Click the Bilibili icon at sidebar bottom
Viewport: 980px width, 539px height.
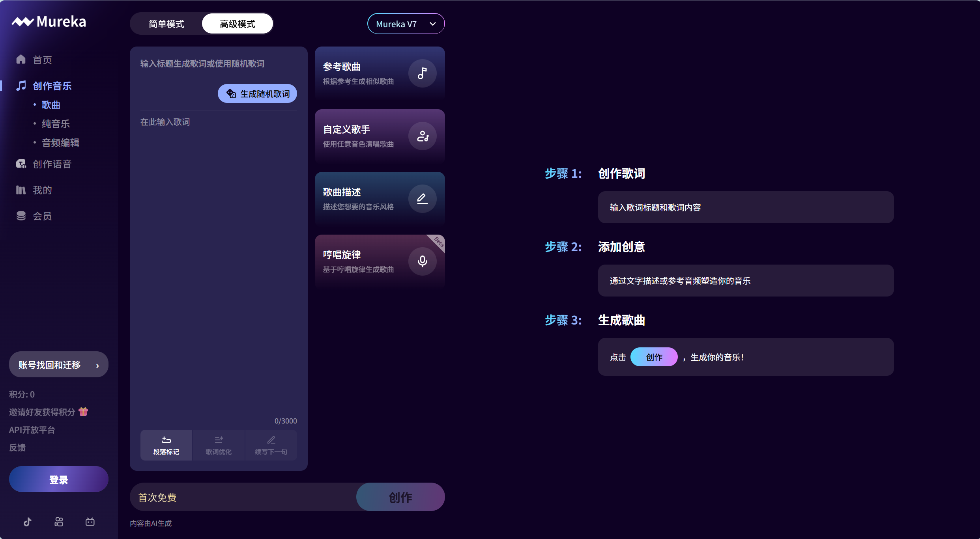coord(90,522)
